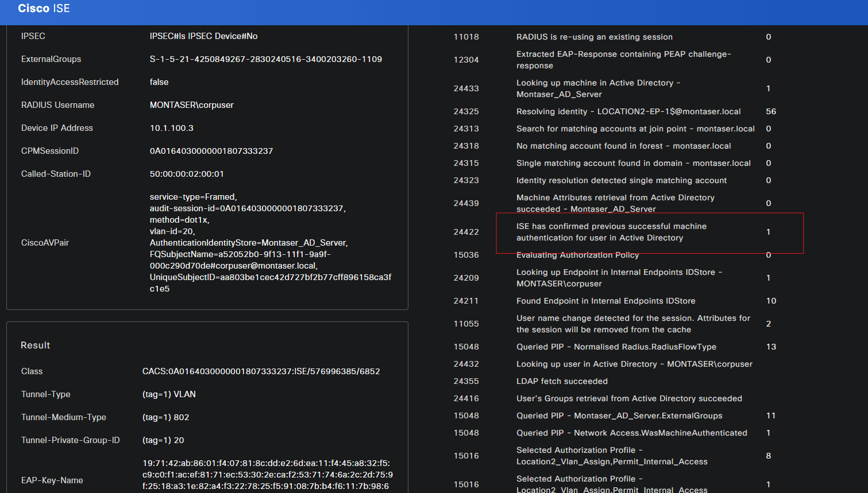Select the Tunnel-Private-Group-ID label
868x493 pixels.
click(x=71, y=440)
